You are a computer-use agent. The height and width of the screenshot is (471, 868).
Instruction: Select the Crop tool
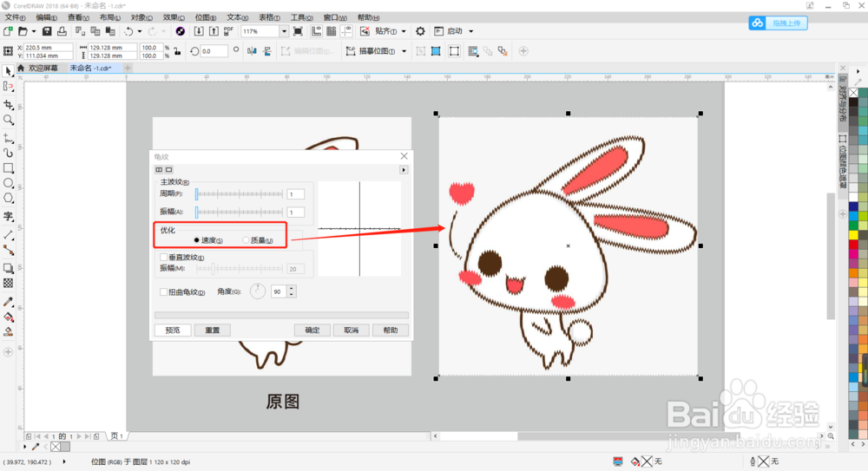pos(8,105)
